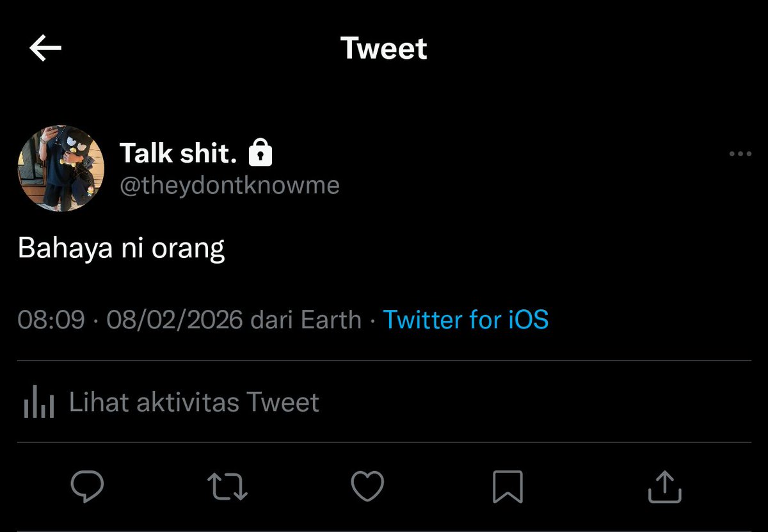Retweet the Bahaya ni orang tweet
768x532 pixels.
point(228,487)
